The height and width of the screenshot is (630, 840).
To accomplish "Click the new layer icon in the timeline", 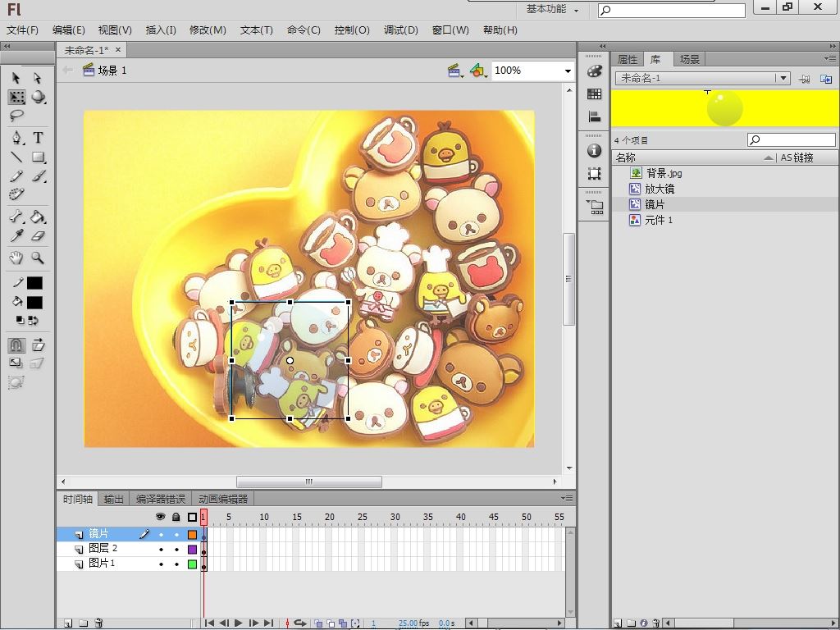I will [68, 623].
